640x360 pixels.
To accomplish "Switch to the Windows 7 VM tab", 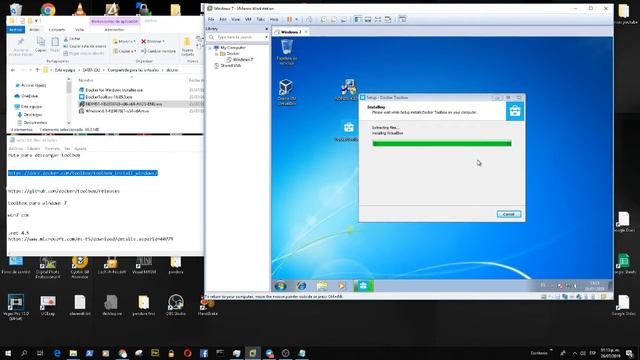I will pos(291,32).
